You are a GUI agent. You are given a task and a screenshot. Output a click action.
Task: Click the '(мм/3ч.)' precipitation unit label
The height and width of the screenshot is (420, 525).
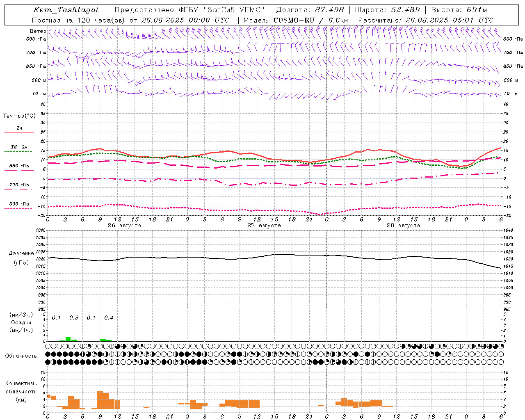click(21, 315)
